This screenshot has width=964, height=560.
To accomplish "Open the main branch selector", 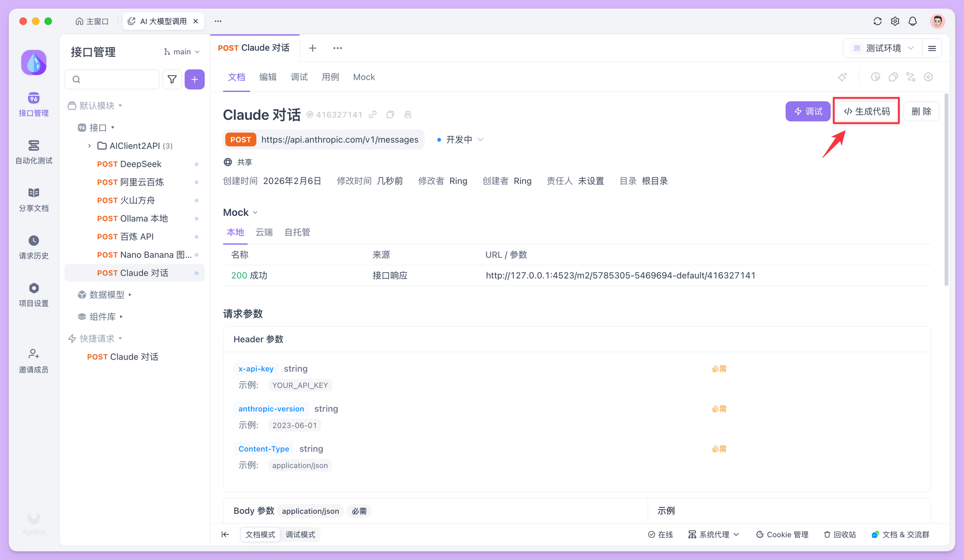I will [x=182, y=52].
